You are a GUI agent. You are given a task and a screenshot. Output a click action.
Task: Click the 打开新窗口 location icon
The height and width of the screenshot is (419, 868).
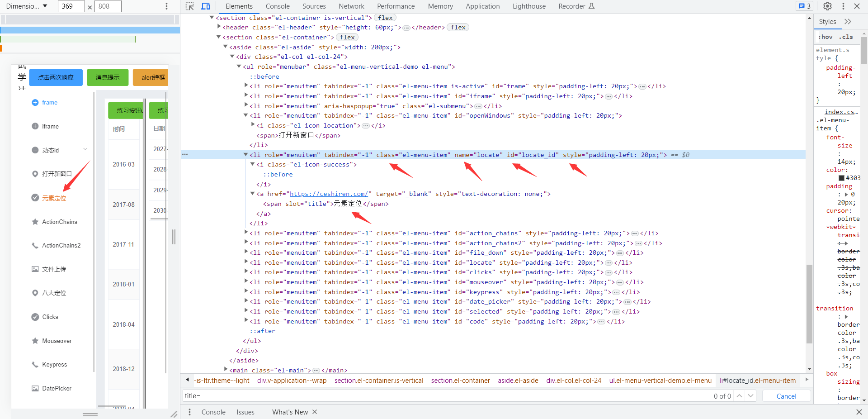(35, 174)
